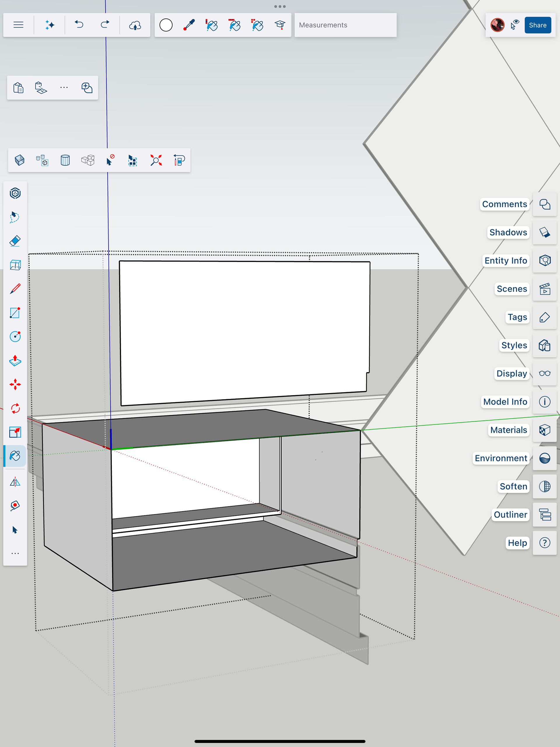Click the Make Component icon

(20, 160)
